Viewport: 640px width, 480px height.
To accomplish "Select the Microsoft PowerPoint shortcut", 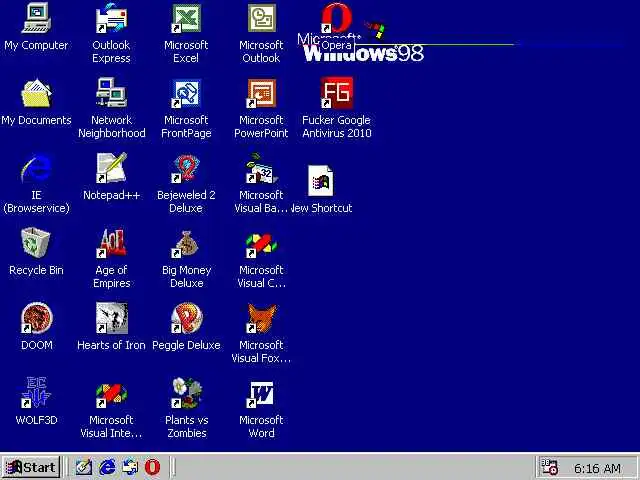I will (262, 93).
